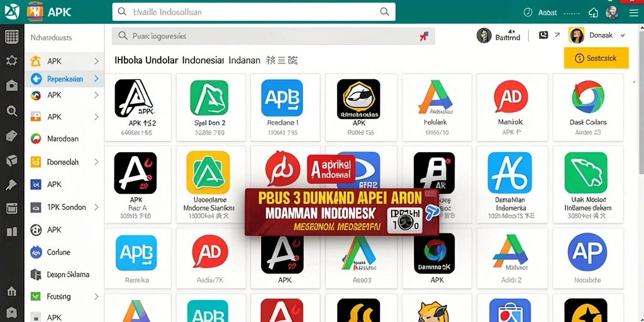The width and height of the screenshot is (644, 322).
Task: Click the diagonal arrow icon left of Donaak
Action: click(x=557, y=35)
